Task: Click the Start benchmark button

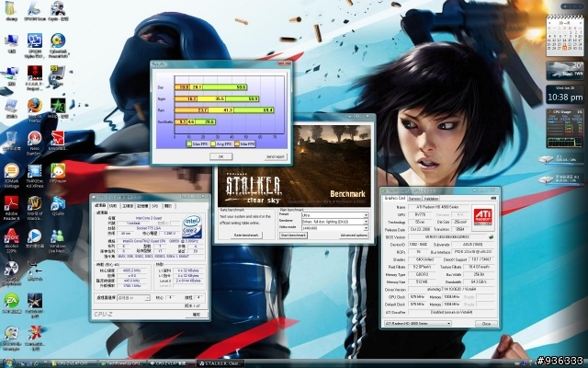Action: pyautogui.click(x=293, y=236)
